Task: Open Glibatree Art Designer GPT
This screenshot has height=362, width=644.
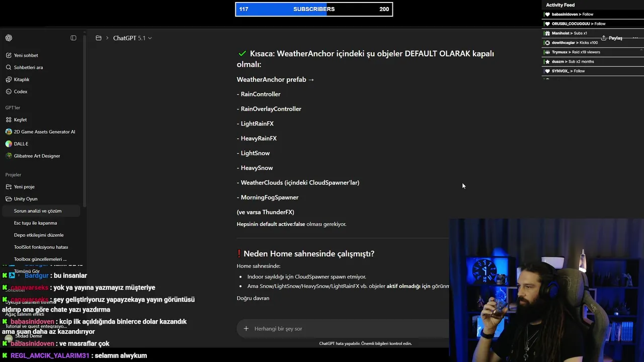Action: tap(37, 156)
